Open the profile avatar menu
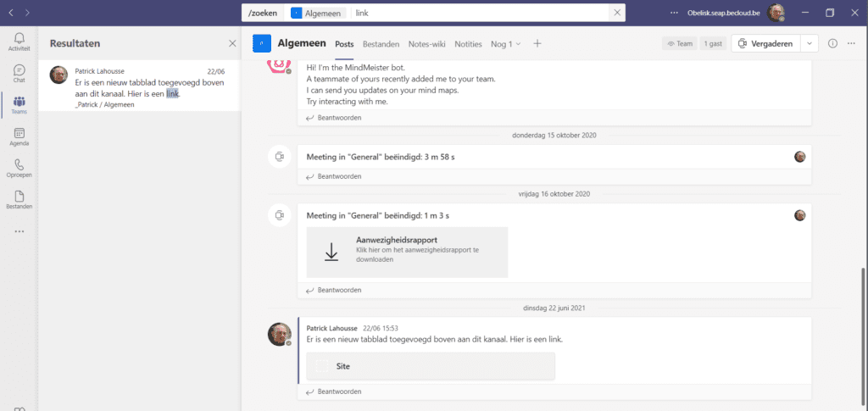The image size is (868, 411). point(776,13)
